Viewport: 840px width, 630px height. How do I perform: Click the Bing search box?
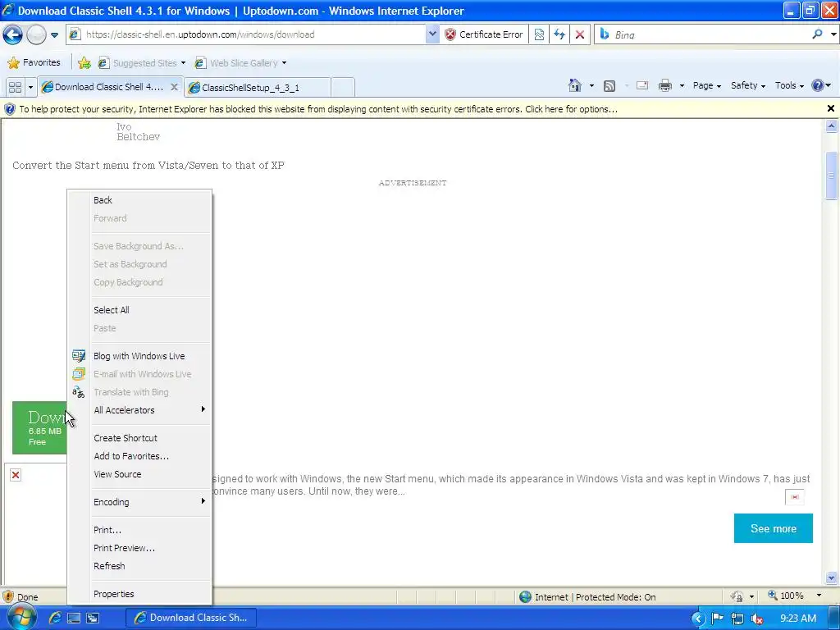[702, 34]
